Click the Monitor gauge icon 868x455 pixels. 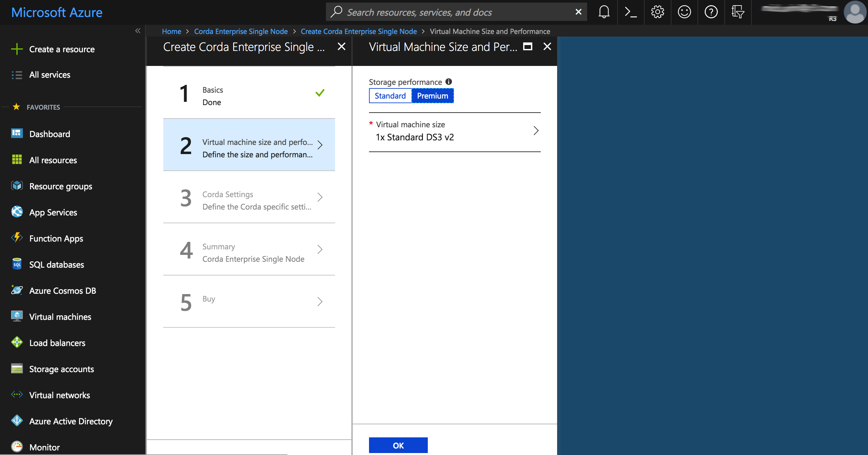[x=17, y=447]
